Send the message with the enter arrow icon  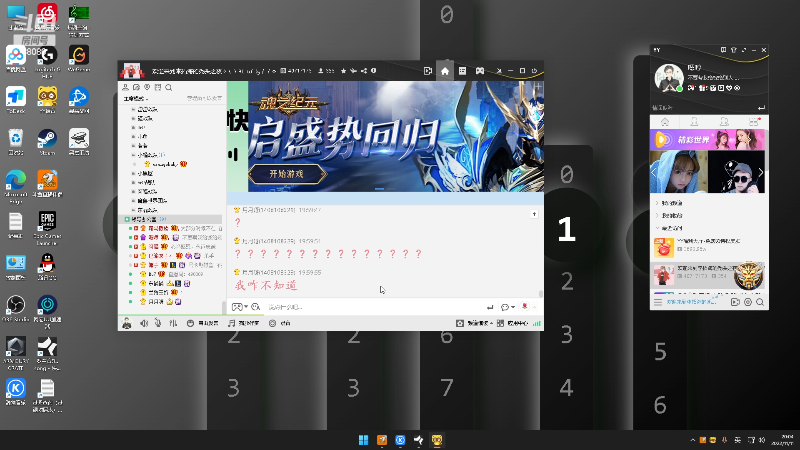(x=490, y=307)
